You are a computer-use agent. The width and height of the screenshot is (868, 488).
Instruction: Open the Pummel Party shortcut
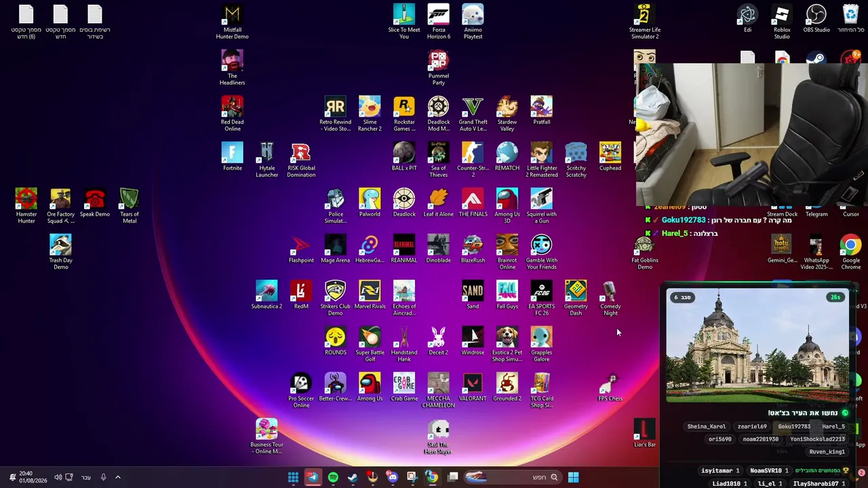pos(439,68)
